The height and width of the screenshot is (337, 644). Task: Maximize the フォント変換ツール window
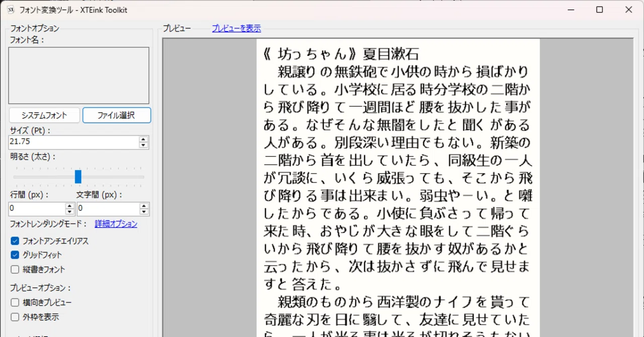(599, 10)
